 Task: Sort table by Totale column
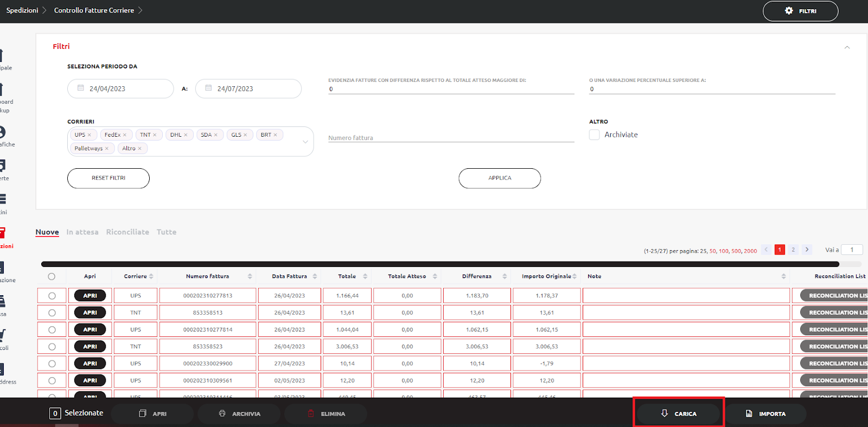365,277
